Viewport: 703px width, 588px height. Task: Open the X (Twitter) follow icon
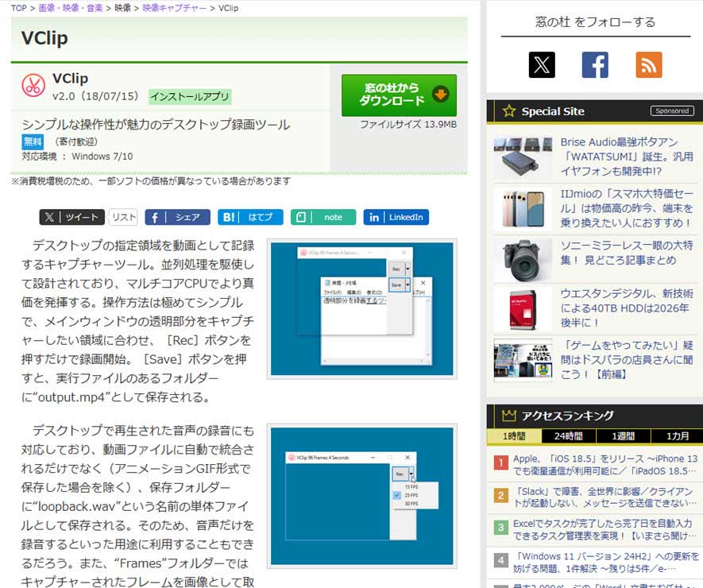542,64
